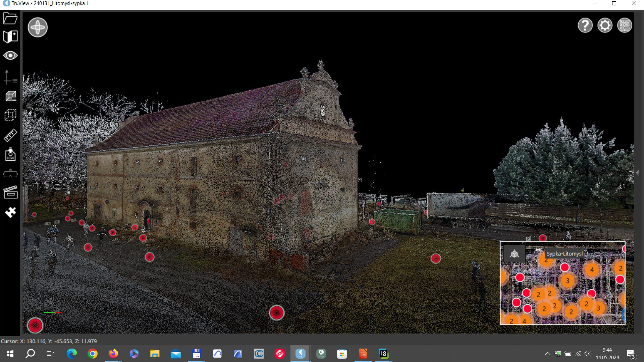Switch the minimap to 3D with cube icon

[514, 254]
